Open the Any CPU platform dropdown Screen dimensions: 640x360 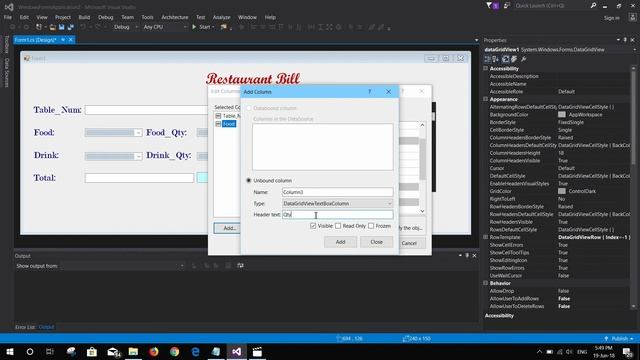[x=165, y=27]
